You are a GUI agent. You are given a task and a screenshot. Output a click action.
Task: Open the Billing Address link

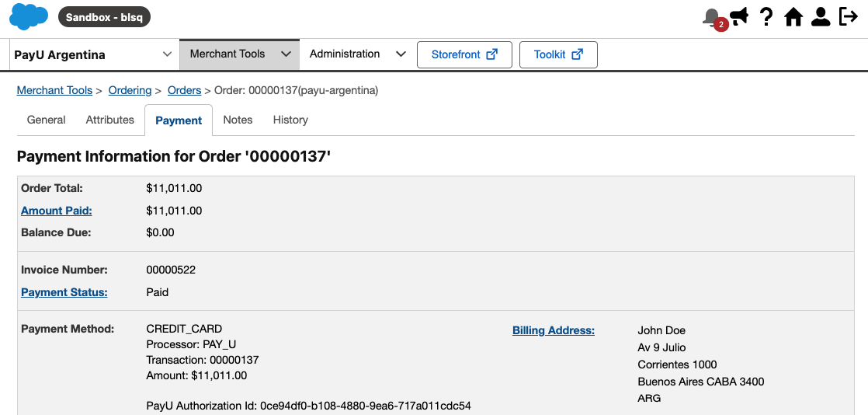[553, 331]
